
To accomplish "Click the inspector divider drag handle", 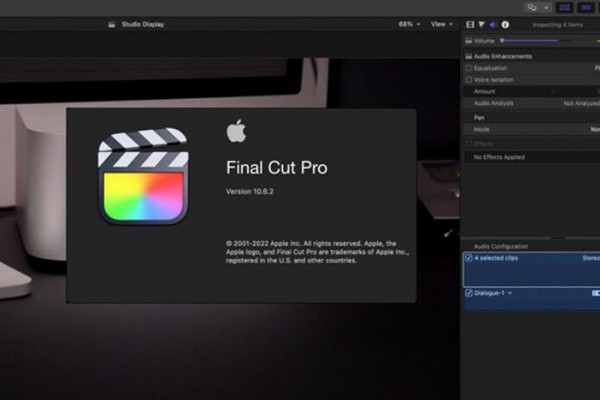I will (x=558, y=238).
